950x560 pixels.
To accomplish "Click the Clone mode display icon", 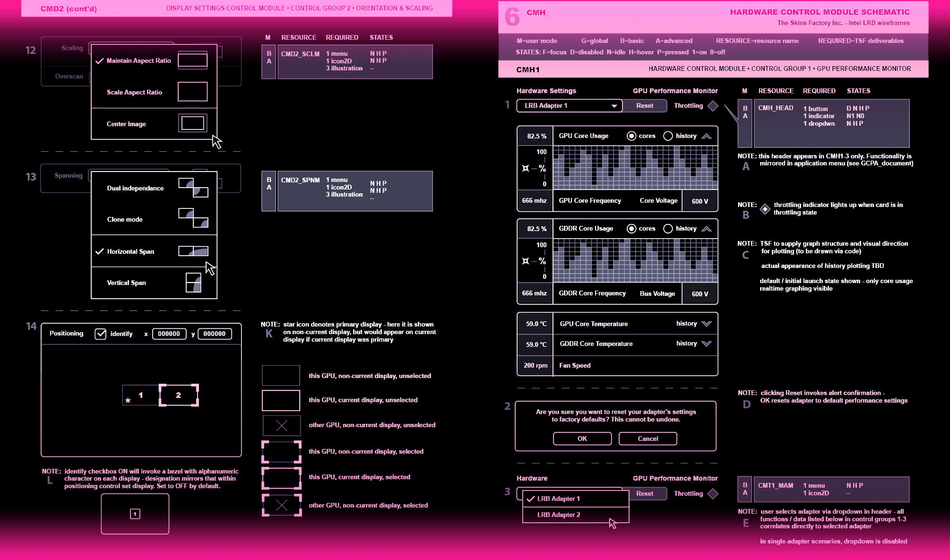I will tap(193, 218).
